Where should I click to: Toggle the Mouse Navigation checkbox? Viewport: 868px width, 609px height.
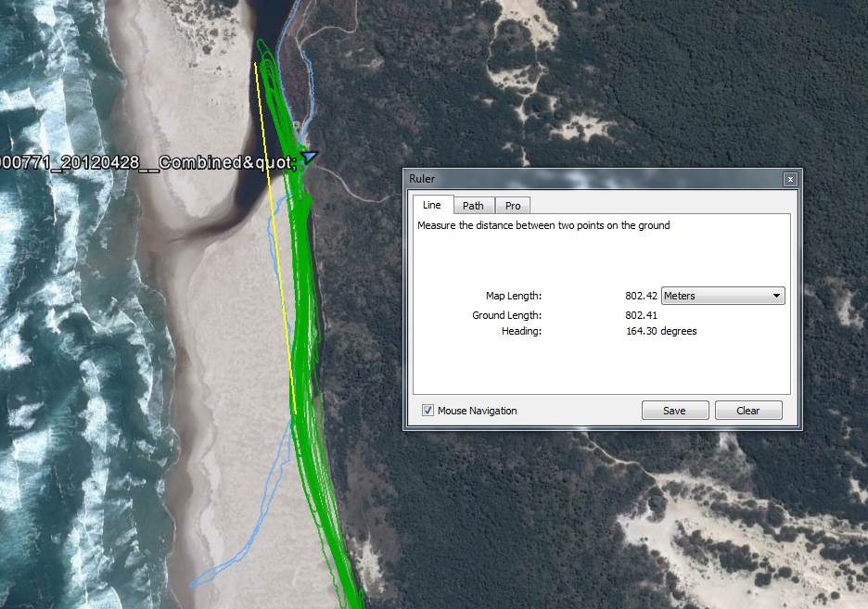click(x=428, y=411)
